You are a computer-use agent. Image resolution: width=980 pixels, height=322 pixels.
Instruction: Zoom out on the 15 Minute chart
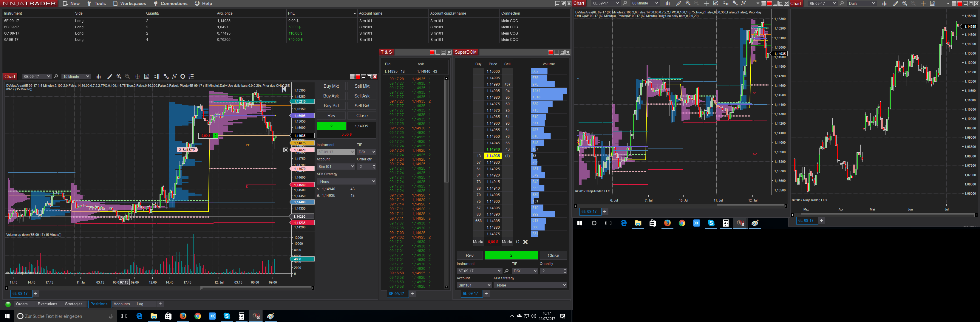[127, 76]
